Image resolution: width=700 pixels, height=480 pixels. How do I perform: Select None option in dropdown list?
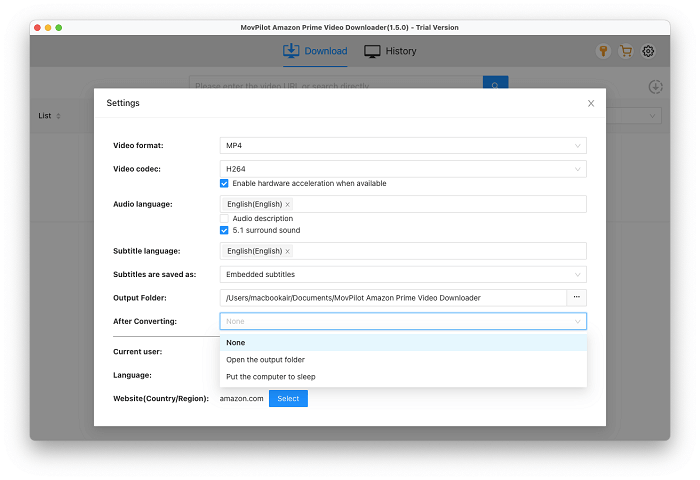[x=403, y=342]
